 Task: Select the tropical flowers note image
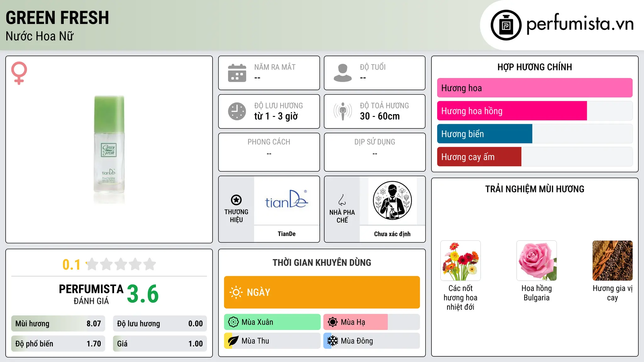460,261
